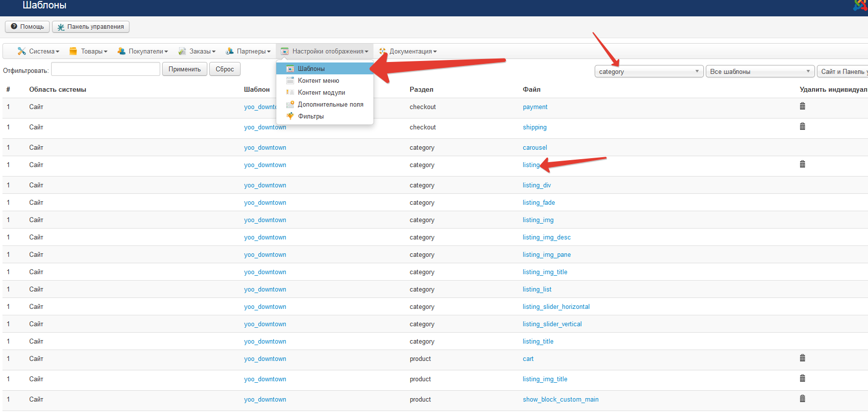This screenshot has width=868, height=414.
Task: Click the product cell in the cart row
Action: (x=420, y=359)
